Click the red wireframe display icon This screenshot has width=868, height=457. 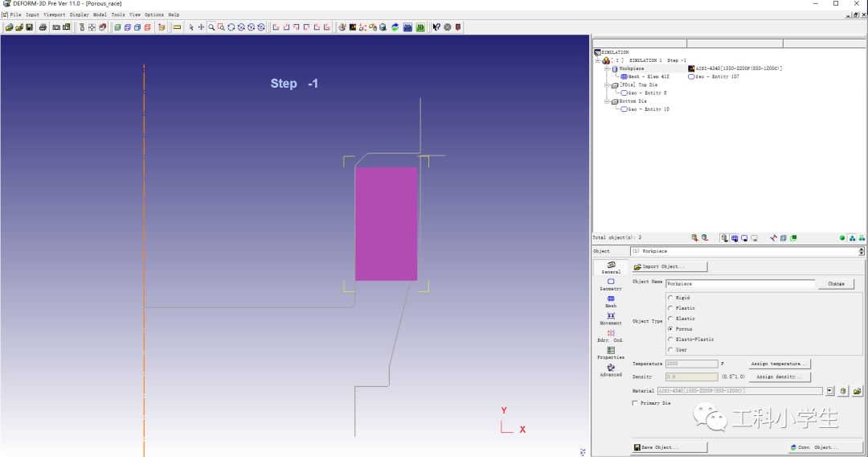[x=148, y=27]
